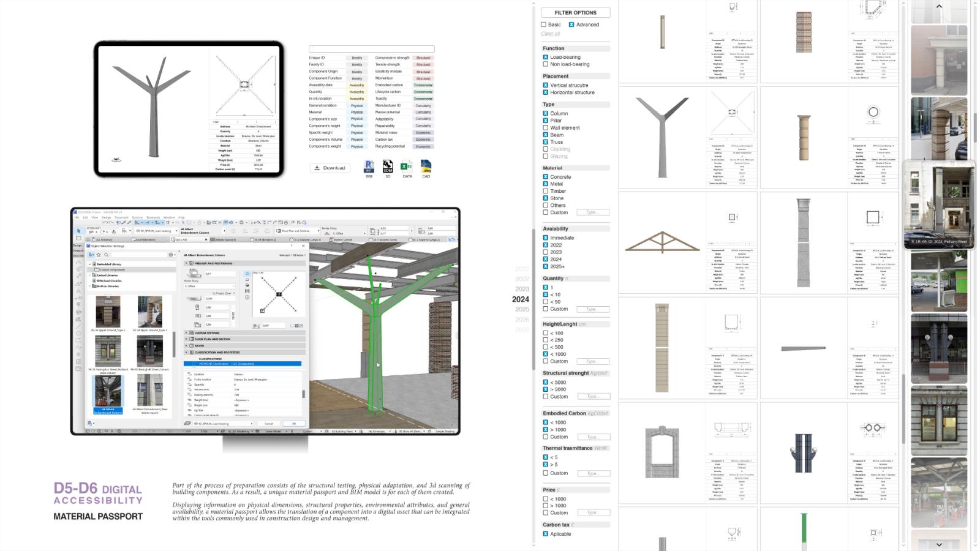980x551 pixels.
Task: Click the Download button
Action: (330, 168)
